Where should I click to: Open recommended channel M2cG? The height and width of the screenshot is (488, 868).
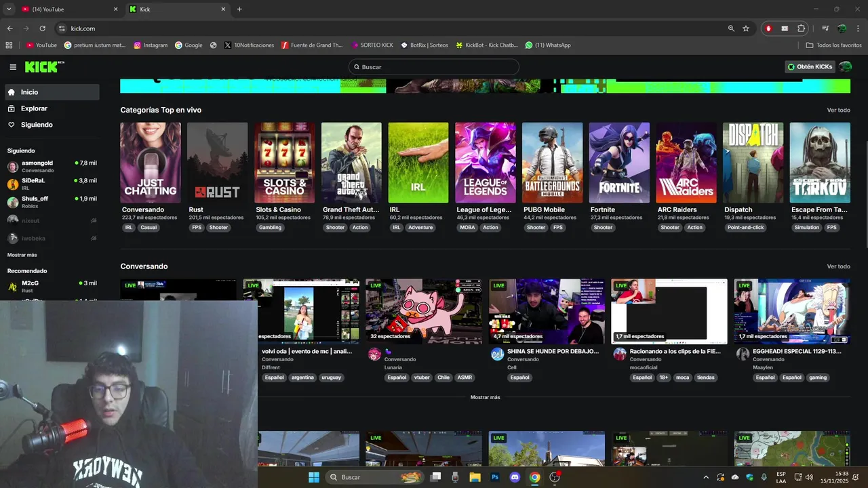coord(52,286)
